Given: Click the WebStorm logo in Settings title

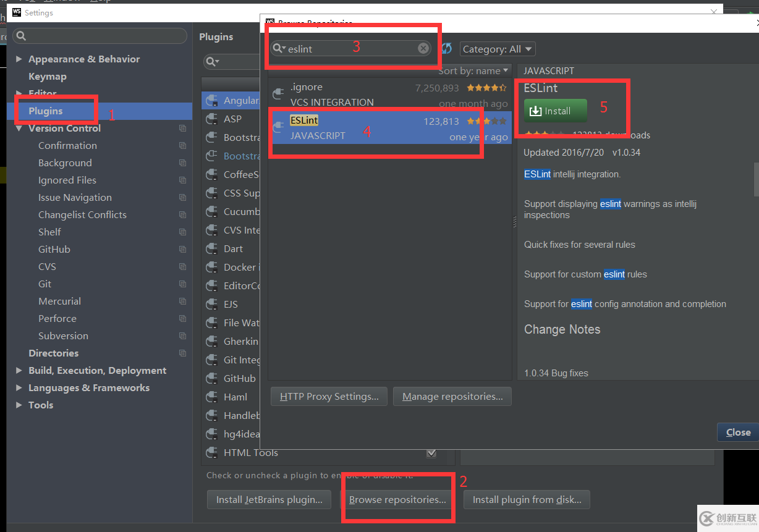Looking at the screenshot, I should 17,12.
